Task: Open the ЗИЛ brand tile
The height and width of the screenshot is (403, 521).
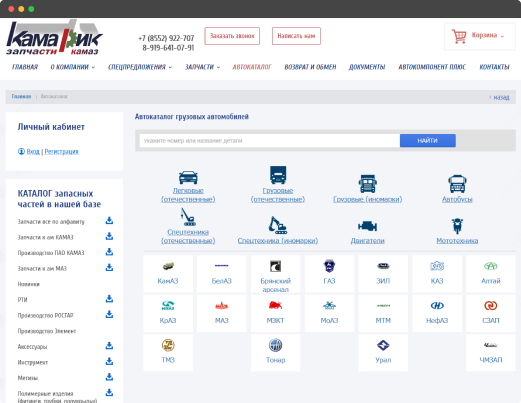Action: pyautogui.click(x=383, y=274)
